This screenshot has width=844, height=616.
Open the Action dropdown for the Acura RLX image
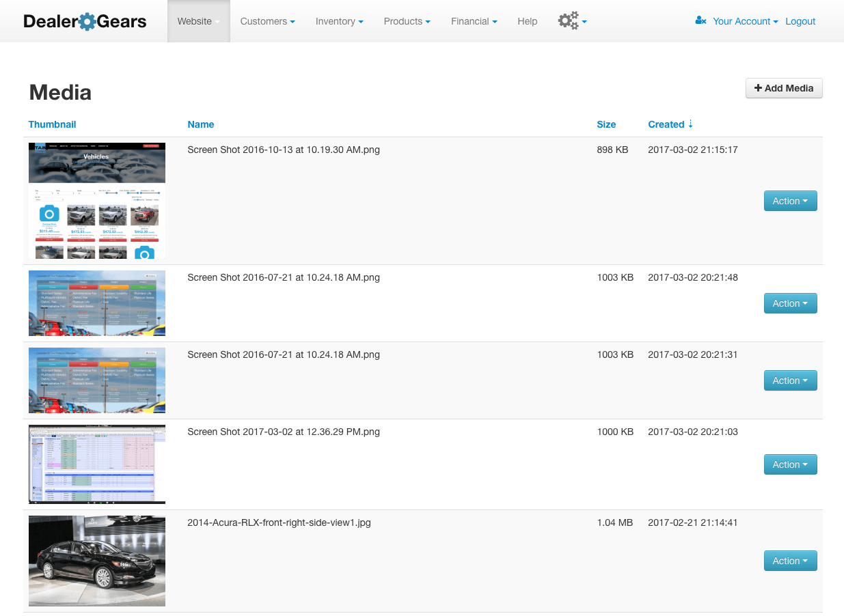point(790,560)
